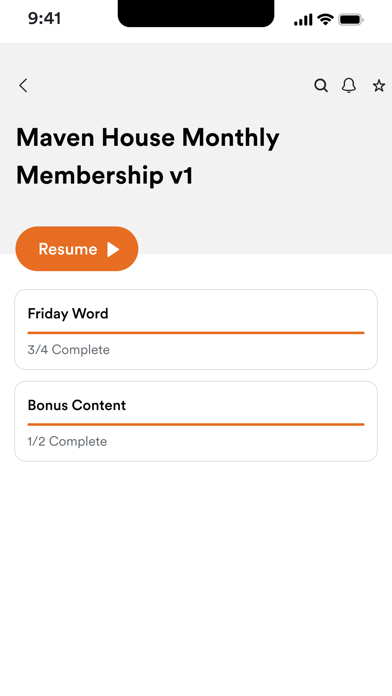
Task: Tap the battery status icon
Action: [x=351, y=20]
